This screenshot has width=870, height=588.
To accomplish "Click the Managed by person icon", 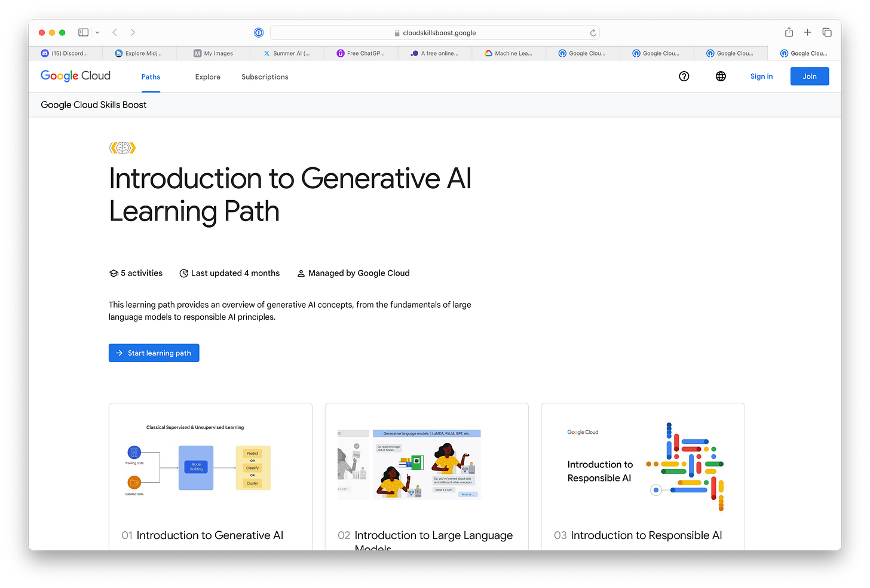I will (301, 273).
